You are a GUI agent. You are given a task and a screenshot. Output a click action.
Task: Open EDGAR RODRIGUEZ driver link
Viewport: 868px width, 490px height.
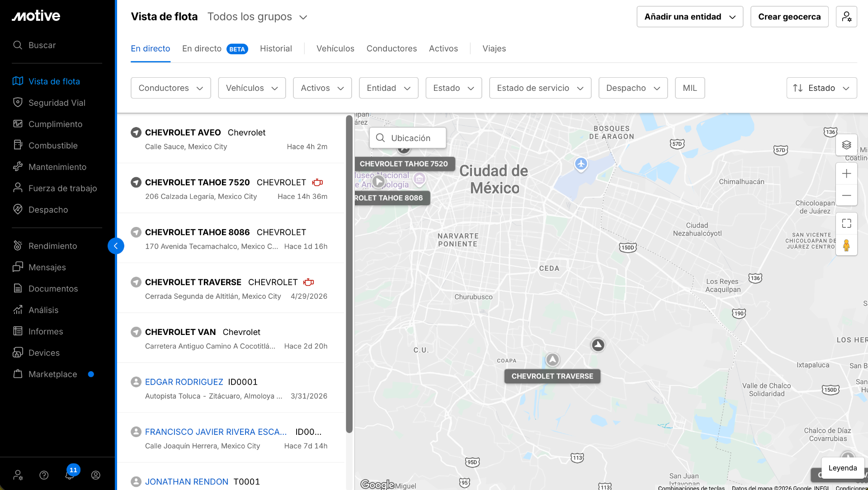coord(184,382)
